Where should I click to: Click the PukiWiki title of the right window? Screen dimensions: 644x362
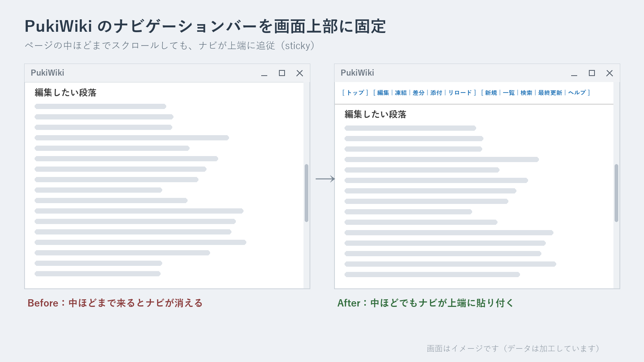pos(357,73)
